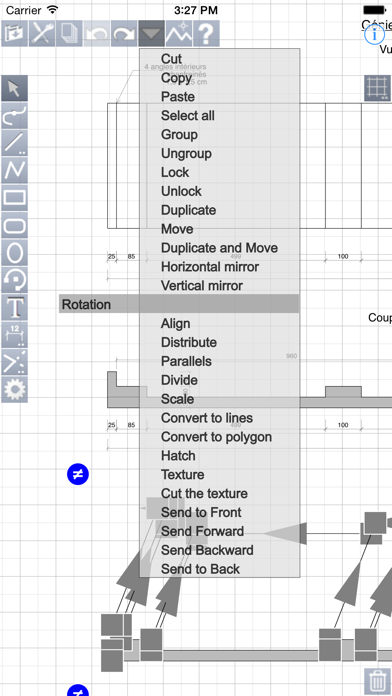Choose Texture from the menu
The image size is (392, 696).
coord(182,475)
